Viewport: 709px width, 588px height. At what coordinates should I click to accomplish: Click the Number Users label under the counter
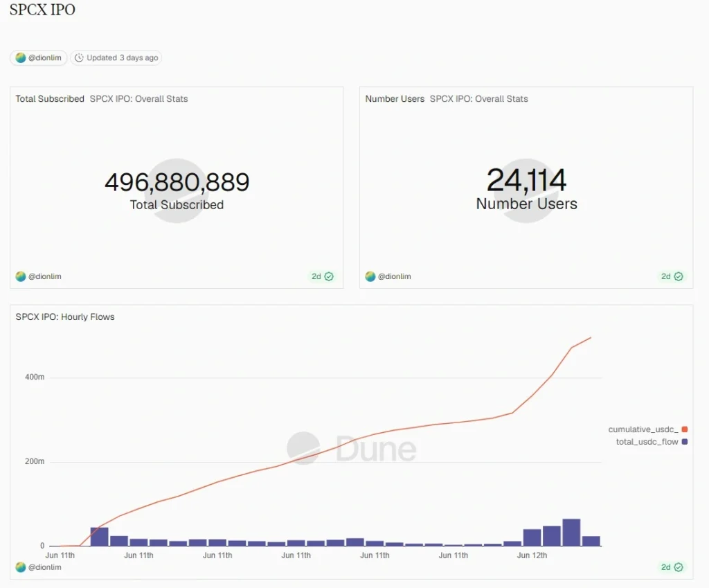pos(527,204)
